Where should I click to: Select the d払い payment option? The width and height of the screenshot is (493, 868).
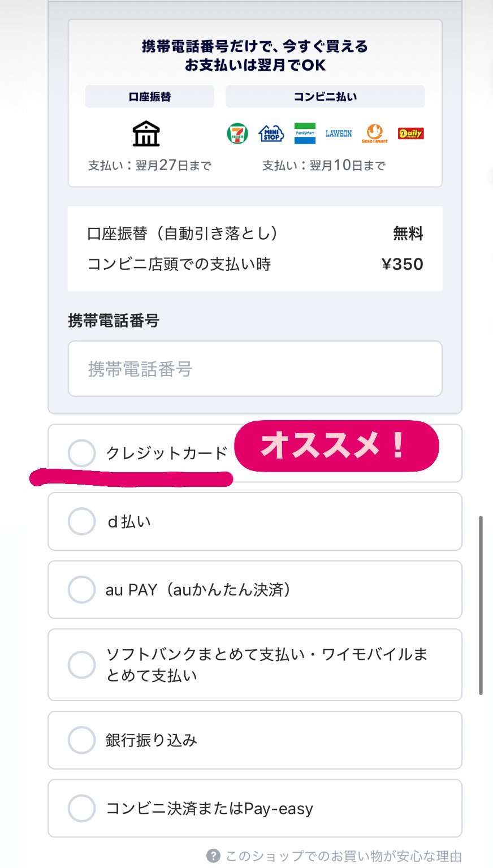(82, 521)
